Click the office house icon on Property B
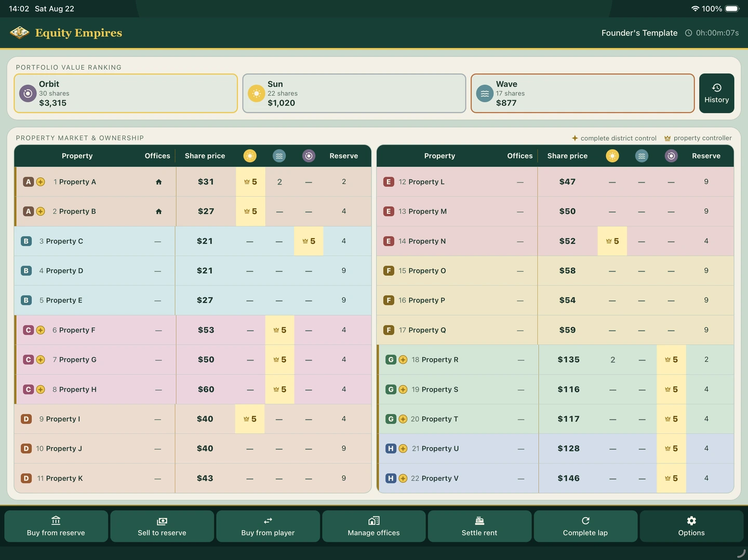 click(159, 211)
